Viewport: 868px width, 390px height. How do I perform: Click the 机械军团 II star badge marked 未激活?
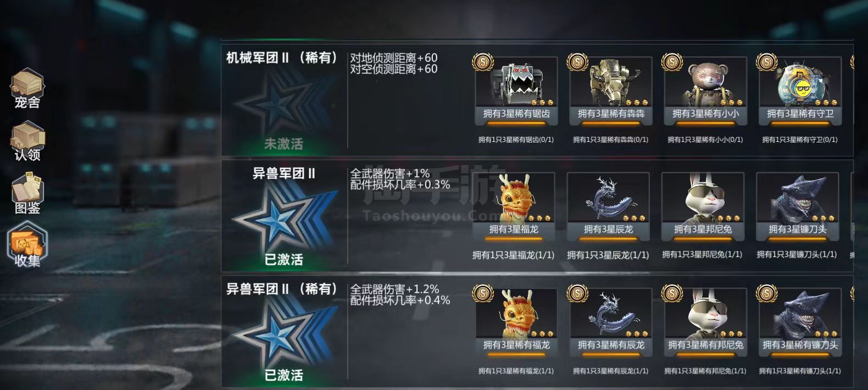(x=283, y=110)
